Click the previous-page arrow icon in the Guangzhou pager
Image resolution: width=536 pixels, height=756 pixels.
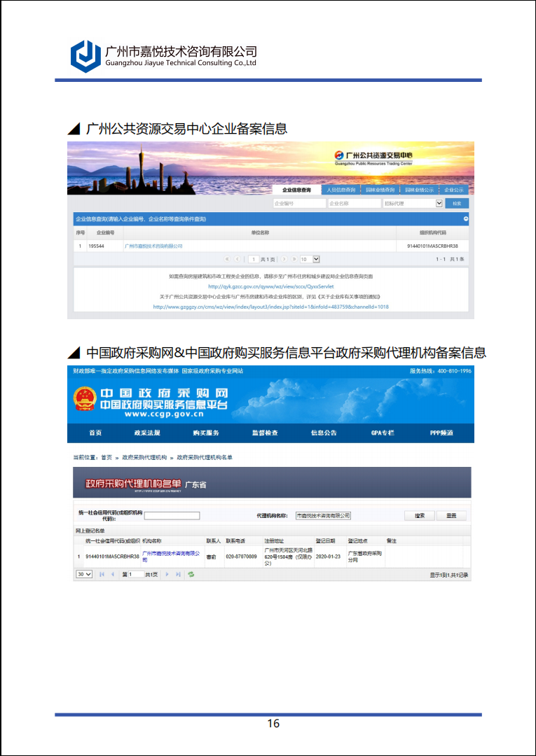[x=238, y=259]
